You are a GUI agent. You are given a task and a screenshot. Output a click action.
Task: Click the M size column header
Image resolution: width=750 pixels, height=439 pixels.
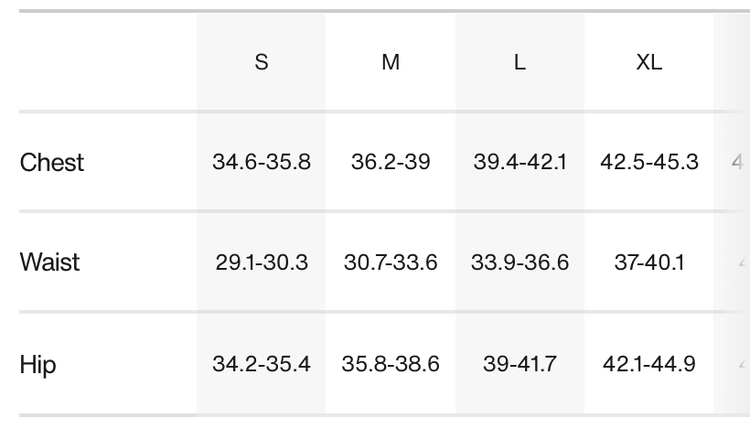coord(391,62)
